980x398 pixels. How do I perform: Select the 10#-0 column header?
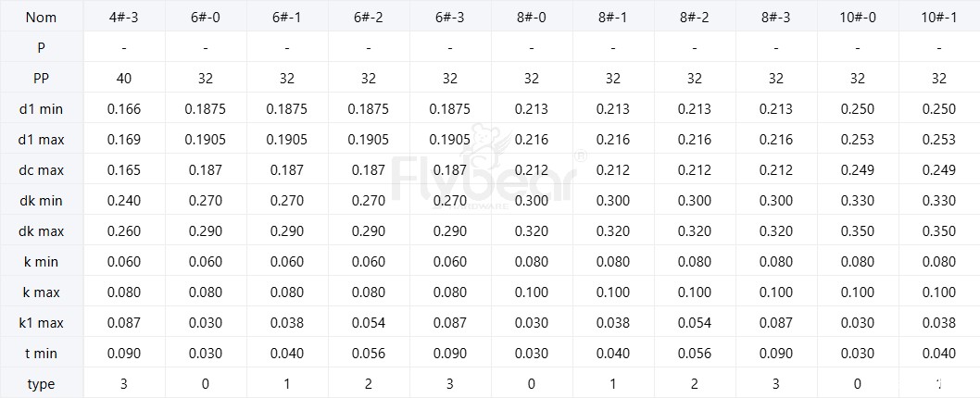click(x=858, y=17)
